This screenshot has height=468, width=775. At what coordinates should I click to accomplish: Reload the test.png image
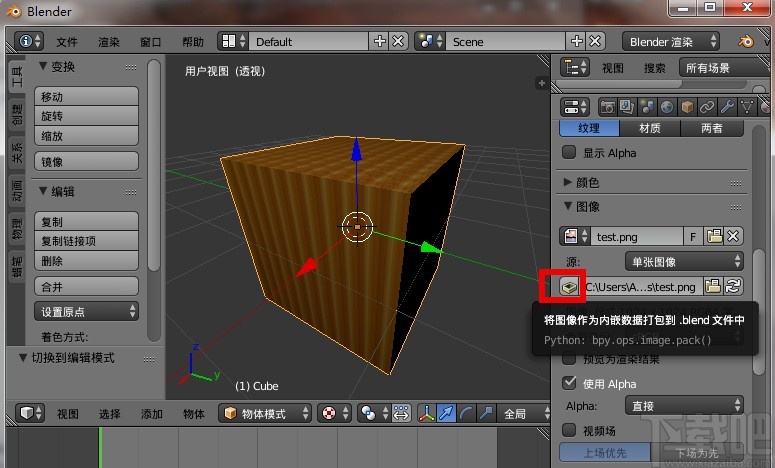[x=733, y=287]
